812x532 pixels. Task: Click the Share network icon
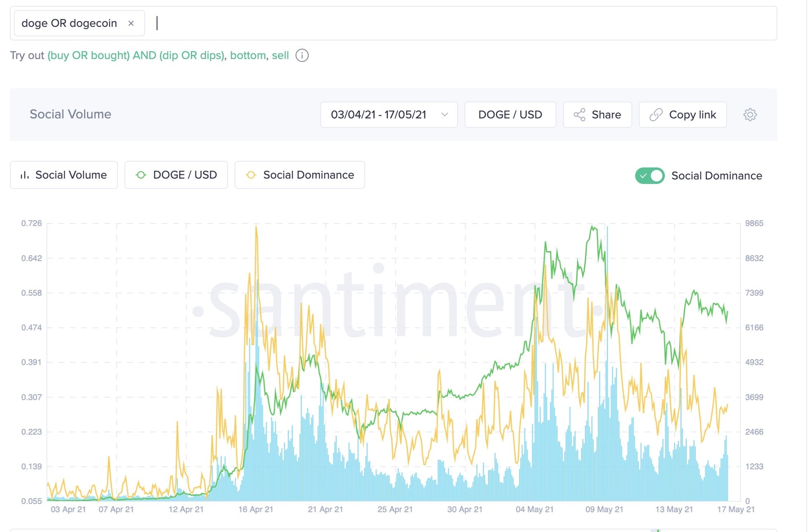click(579, 114)
